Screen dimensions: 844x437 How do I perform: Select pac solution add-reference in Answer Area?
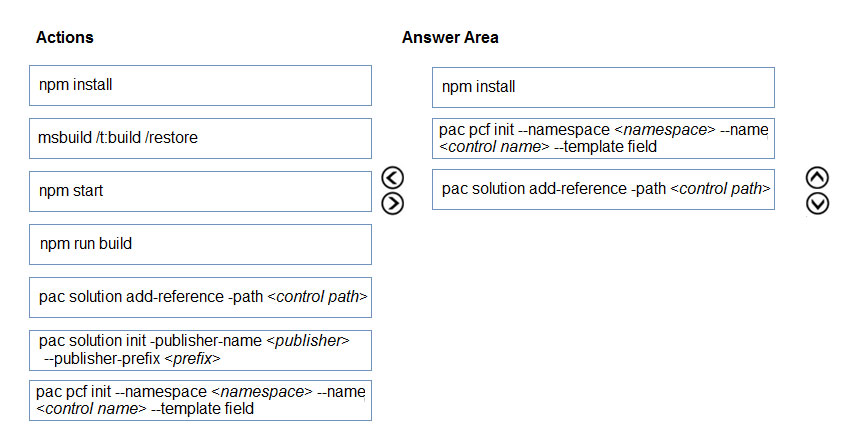point(603,189)
